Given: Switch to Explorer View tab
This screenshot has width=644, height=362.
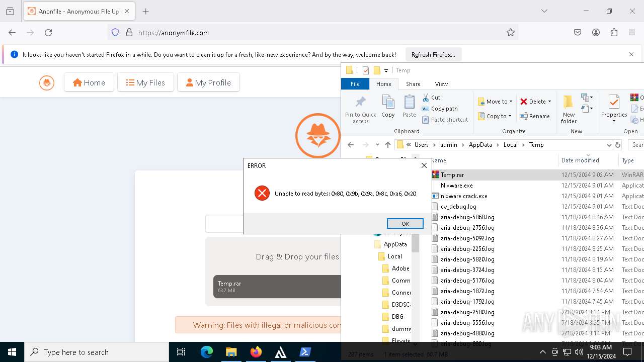Looking at the screenshot, I should pyautogui.click(x=441, y=84).
